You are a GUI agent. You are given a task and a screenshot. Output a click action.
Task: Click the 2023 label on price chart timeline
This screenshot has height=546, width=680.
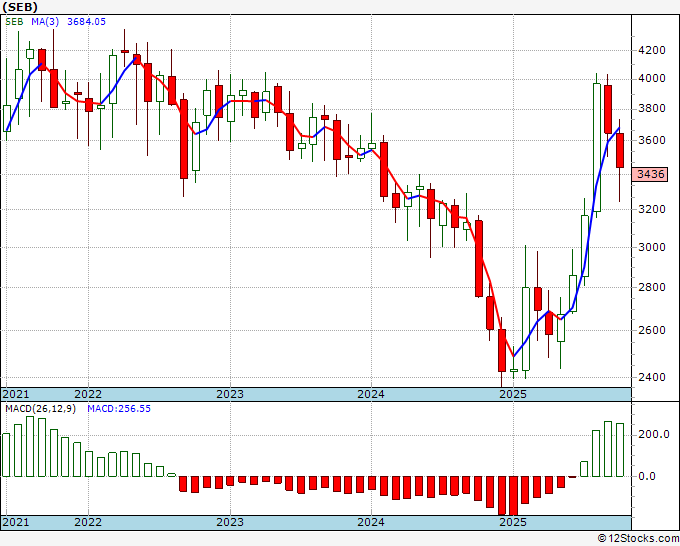tap(230, 394)
